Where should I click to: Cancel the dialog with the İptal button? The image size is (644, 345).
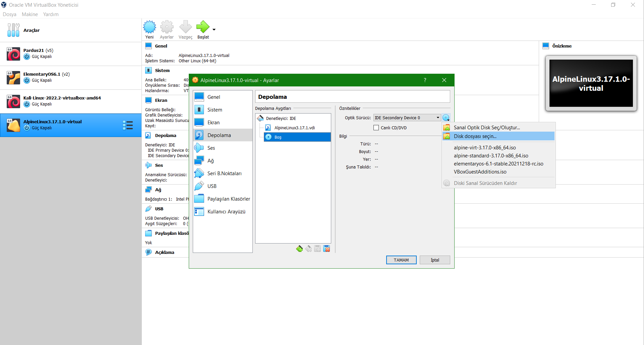[435, 260]
